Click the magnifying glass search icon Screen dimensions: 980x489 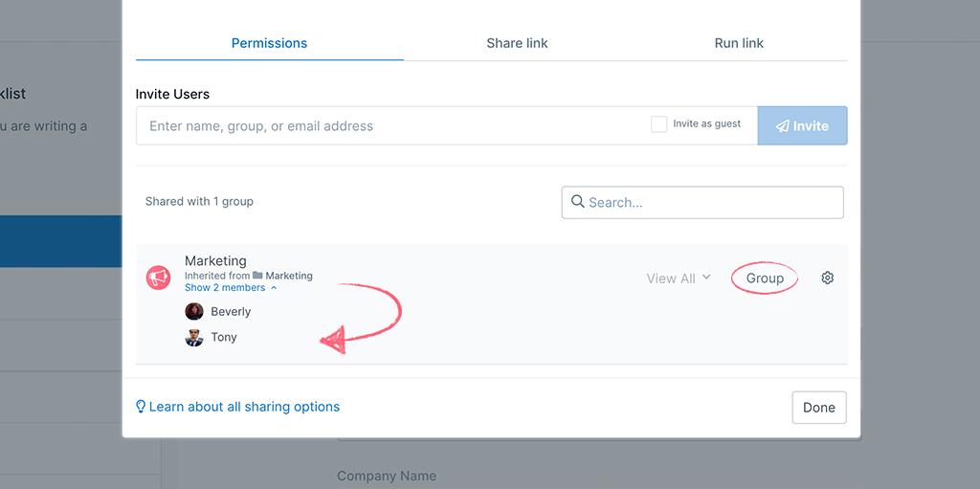point(577,202)
